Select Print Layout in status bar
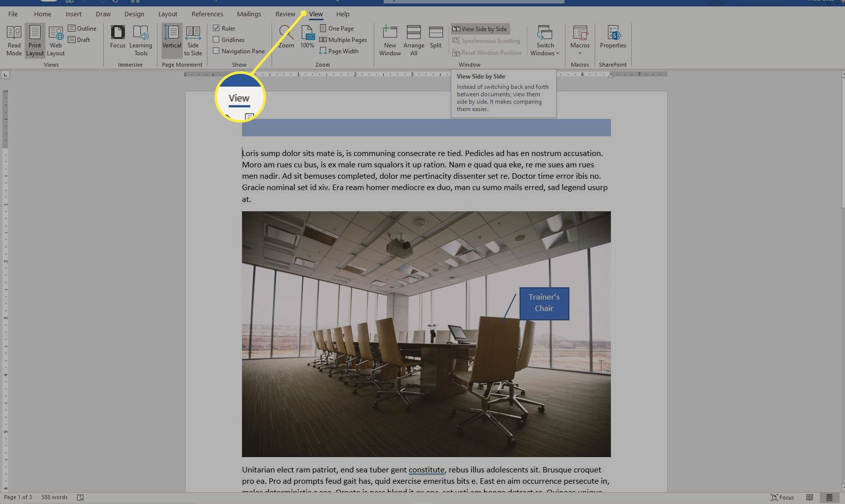Image resolution: width=845 pixels, height=504 pixels. 829,497
